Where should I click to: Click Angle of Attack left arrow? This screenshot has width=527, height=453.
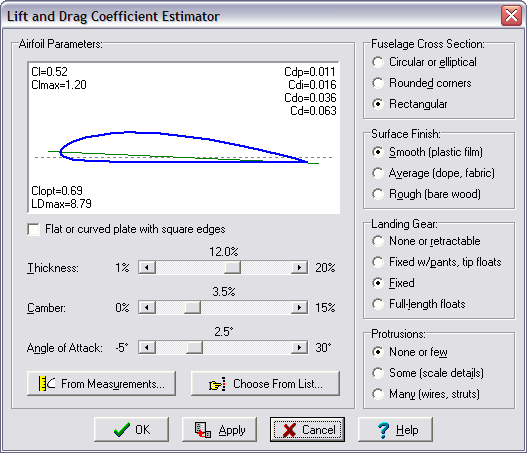[147, 347]
